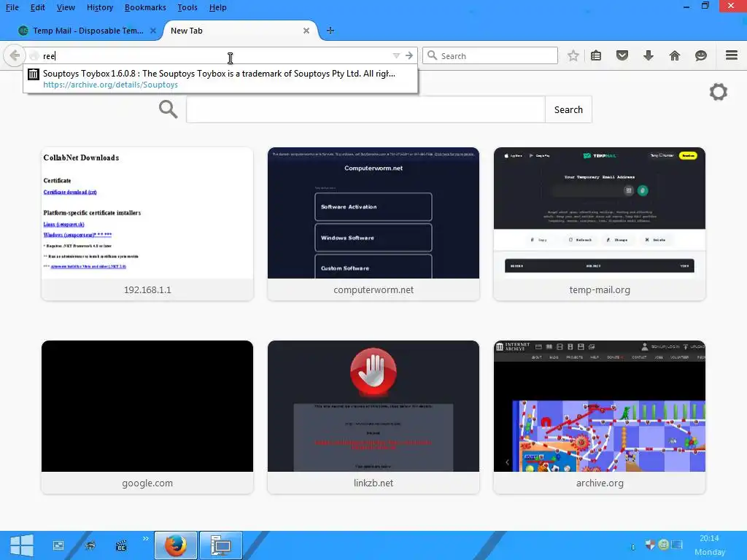Image resolution: width=747 pixels, height=560 pixels.
Task: Open the Downloads arrow icon
Action: tap(649, 55)
